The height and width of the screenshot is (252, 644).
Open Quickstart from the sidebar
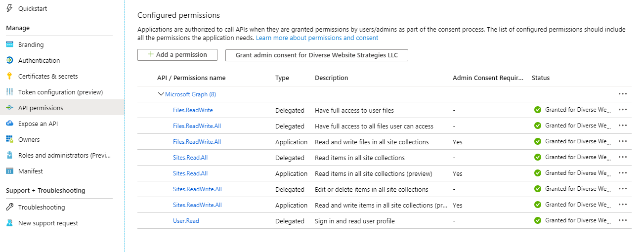(x=33, y=9)
